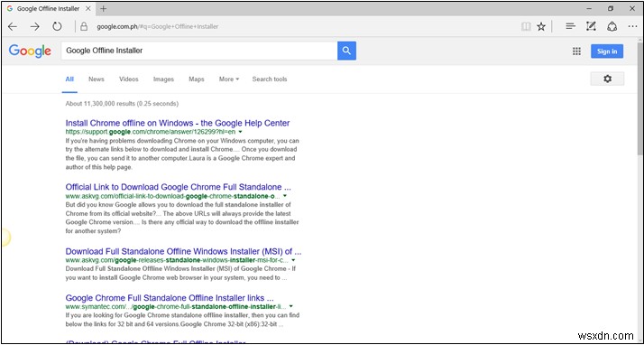Click the scrollbar up arrow
Screen dimensions: 644x345
pyautogui.click(x=640, y=39)
